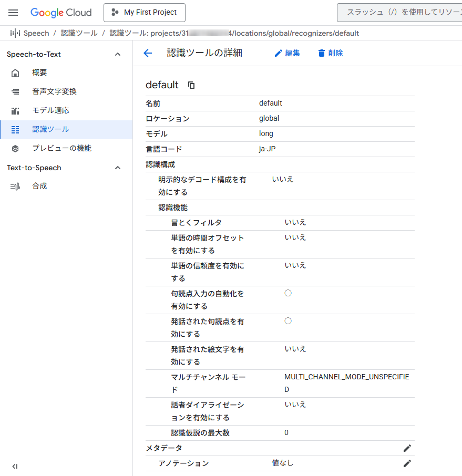Viewport: 462px width, 476px height.
Task: Click the 削除 button
Action: point(330,53)
